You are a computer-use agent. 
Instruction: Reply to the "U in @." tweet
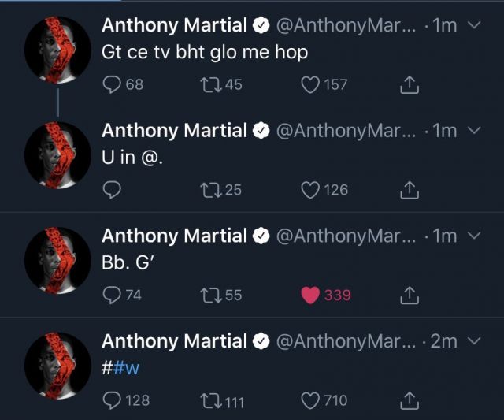112,190
